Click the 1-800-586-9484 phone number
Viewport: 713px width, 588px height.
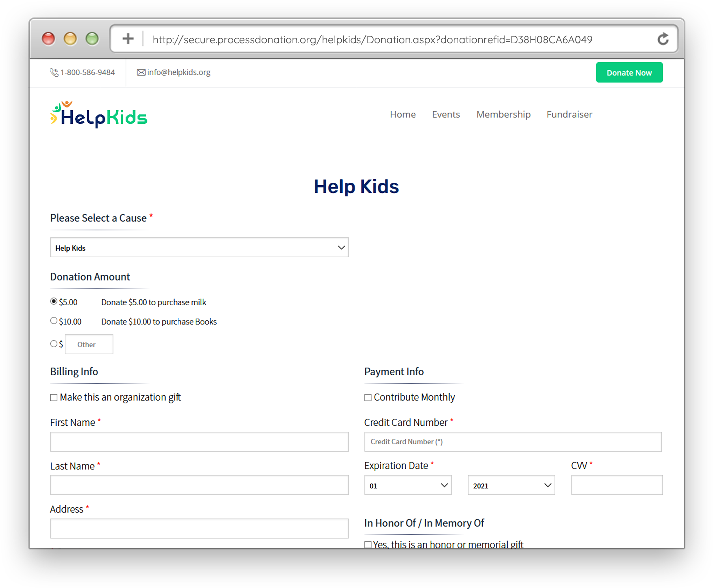[87, 72]
